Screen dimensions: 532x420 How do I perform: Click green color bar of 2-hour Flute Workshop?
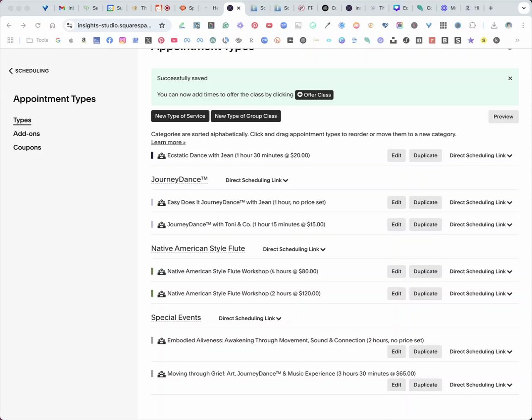coord(152,294)
